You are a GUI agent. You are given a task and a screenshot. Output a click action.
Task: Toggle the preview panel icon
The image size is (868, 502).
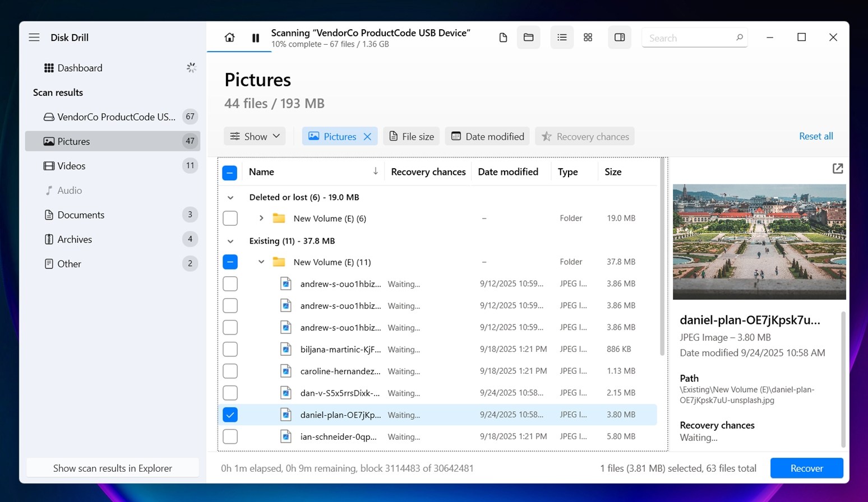coord(620,38)
